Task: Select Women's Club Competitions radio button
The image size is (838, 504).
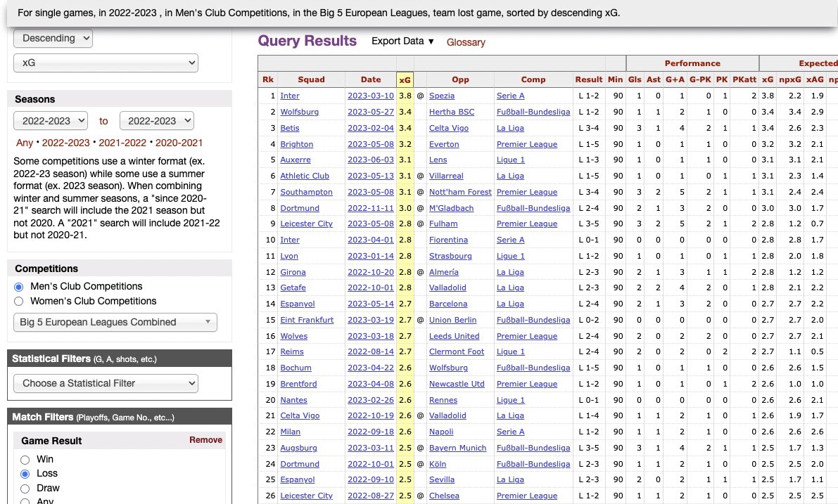Action: [x=19, y=301]
